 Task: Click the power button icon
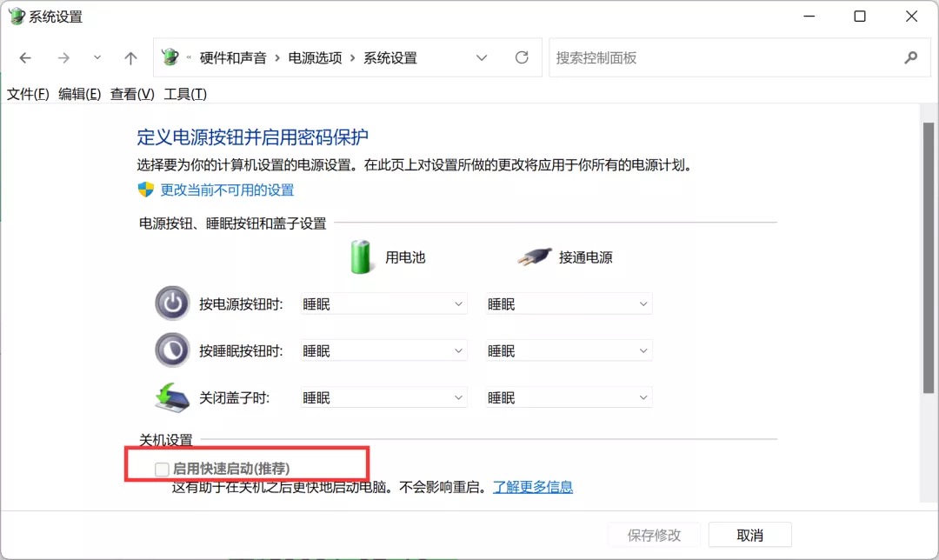171,303
